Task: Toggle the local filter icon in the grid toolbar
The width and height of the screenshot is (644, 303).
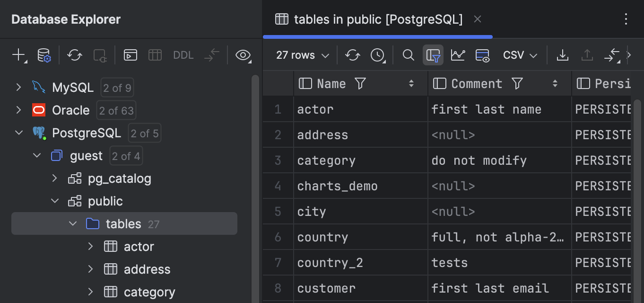Action: (x=433, y=55)
